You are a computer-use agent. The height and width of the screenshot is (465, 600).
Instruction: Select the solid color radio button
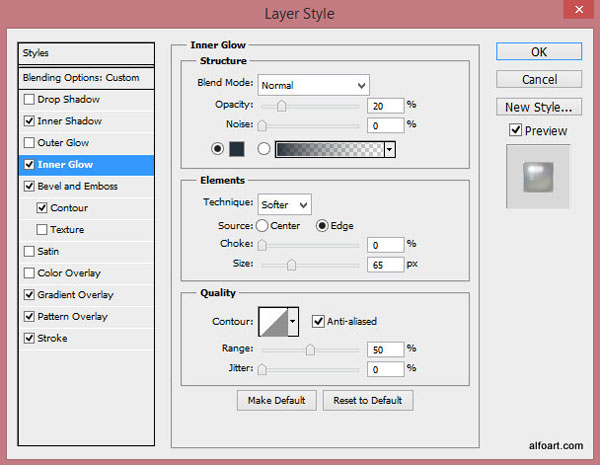pyautogui.click(x=218, y=148)
